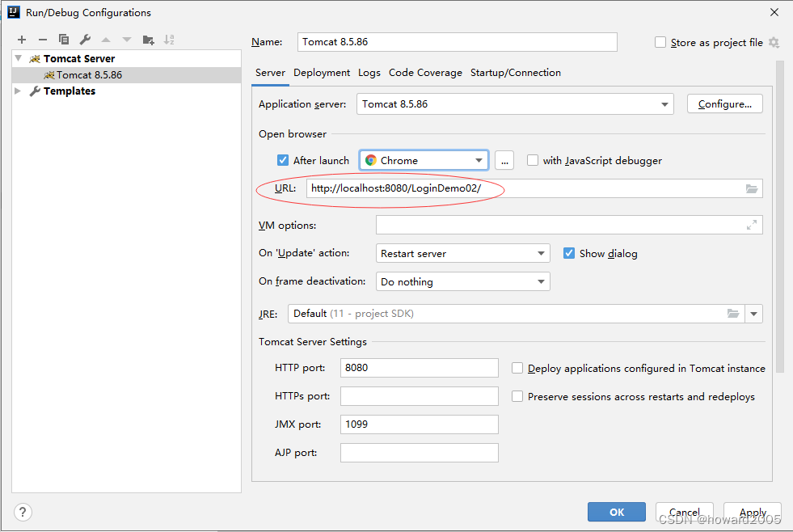Open edit templates wrench icon
Viewport: 793px width, 532px height.
coord(85,40)
